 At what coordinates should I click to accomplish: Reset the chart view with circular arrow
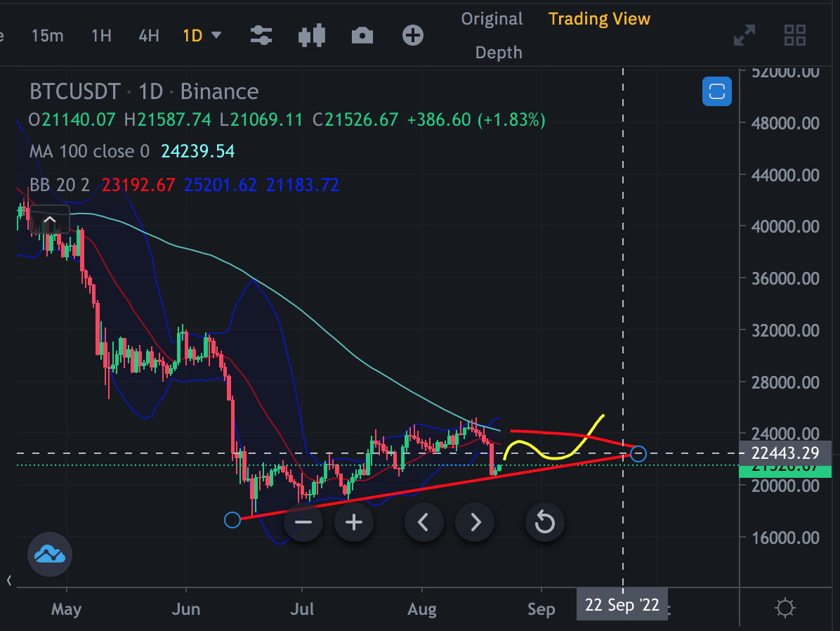click(x=545, y=522)
